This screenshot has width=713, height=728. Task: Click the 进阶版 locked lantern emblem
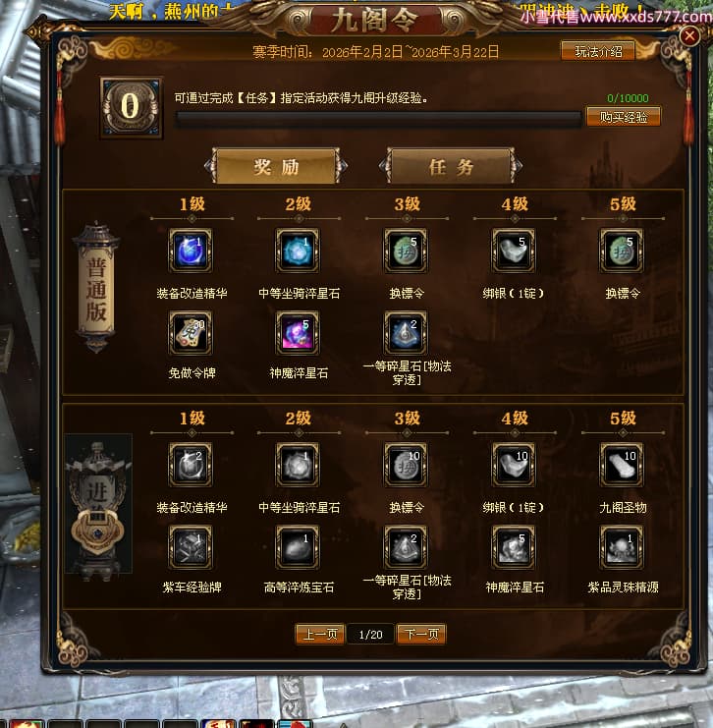[98, 504]
